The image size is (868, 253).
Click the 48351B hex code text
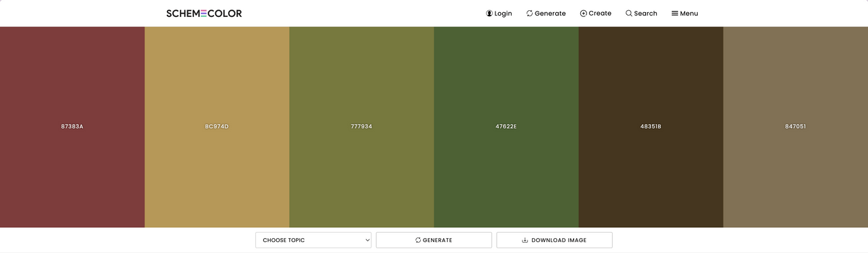pyautogui.click(x=651, y=127)
